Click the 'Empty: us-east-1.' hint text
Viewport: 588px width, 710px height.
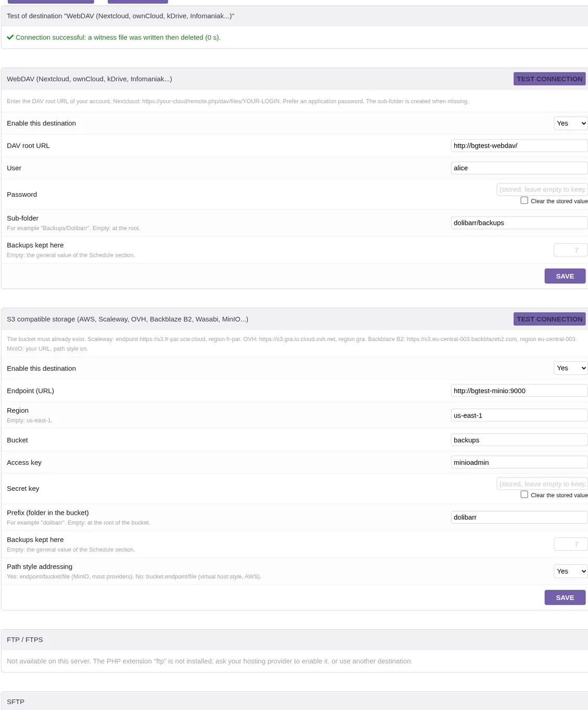pos(30,421)
